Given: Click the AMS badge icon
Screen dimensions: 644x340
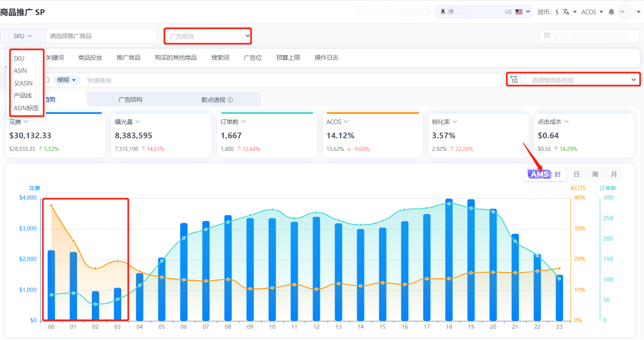Looking at the screenshot, I should [540, 174].
